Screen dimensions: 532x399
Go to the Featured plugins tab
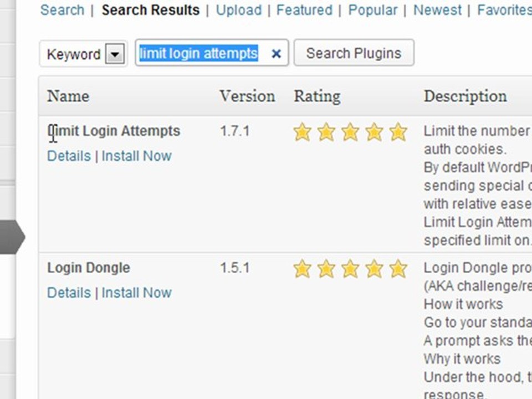(x=304, y=10)
